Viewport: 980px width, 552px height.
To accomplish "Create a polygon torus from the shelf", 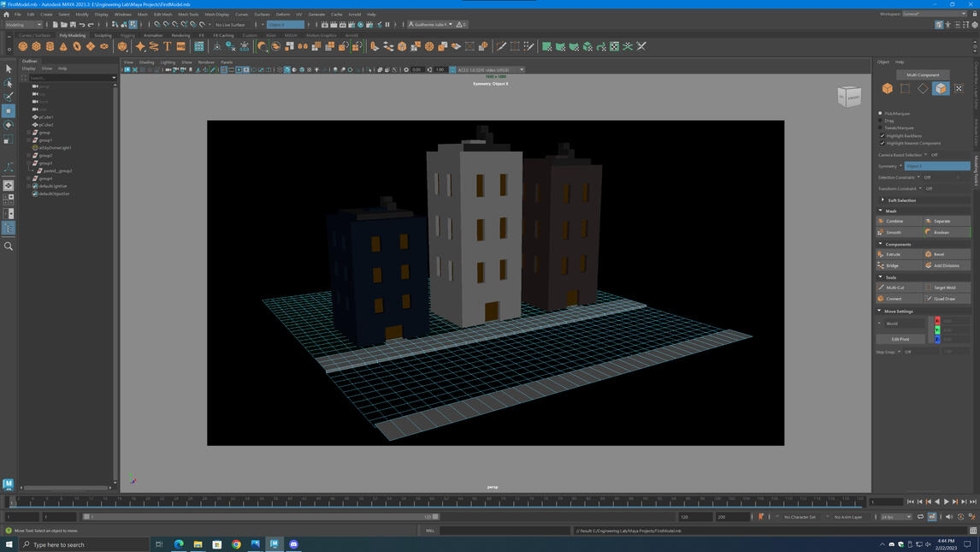I will pyautogui.click(x=77, y=47).
